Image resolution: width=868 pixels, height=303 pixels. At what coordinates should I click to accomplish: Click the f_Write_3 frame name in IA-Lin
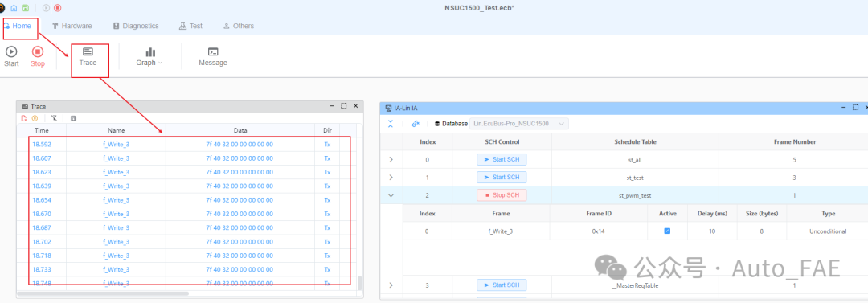[x=501, y=231]
